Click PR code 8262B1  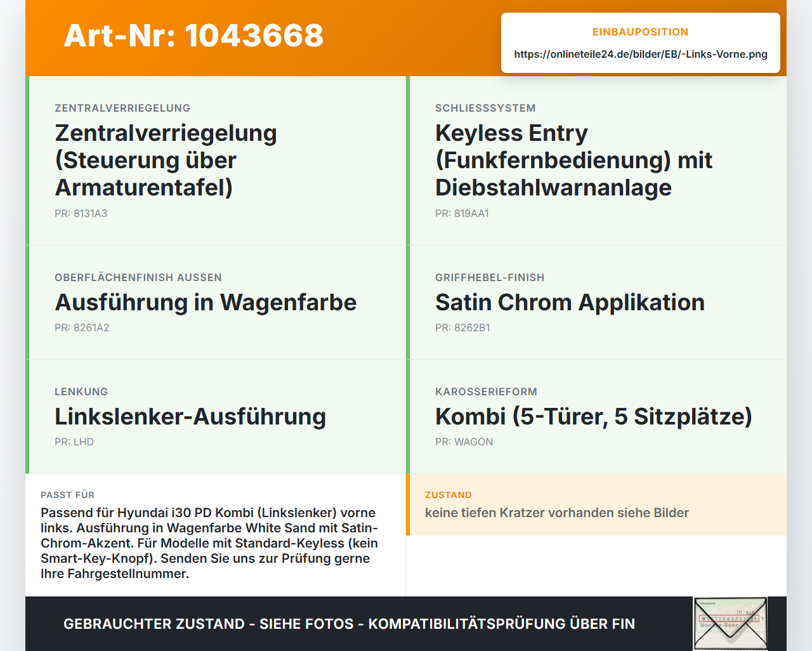pos(462,327)
